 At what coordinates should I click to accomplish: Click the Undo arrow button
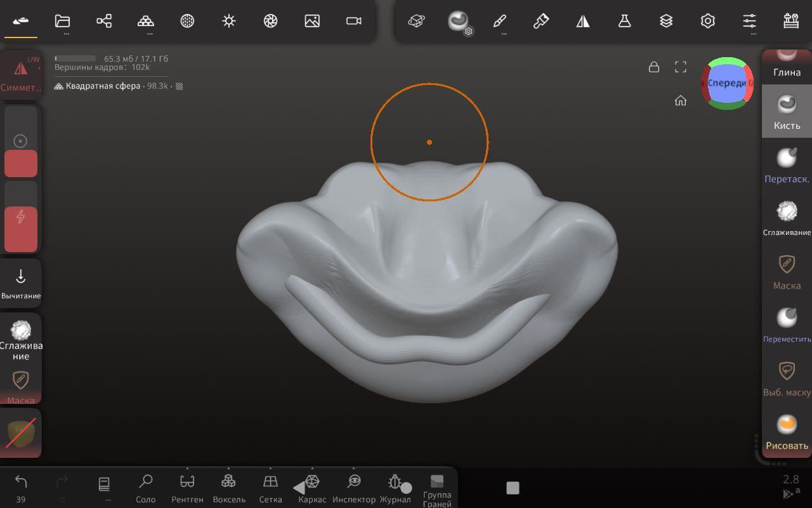point(21,482)
